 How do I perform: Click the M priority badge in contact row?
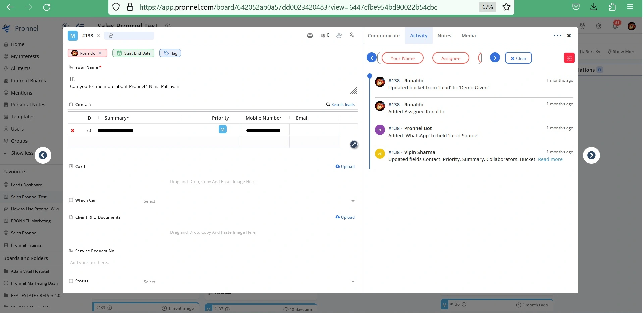coord(223,129)
